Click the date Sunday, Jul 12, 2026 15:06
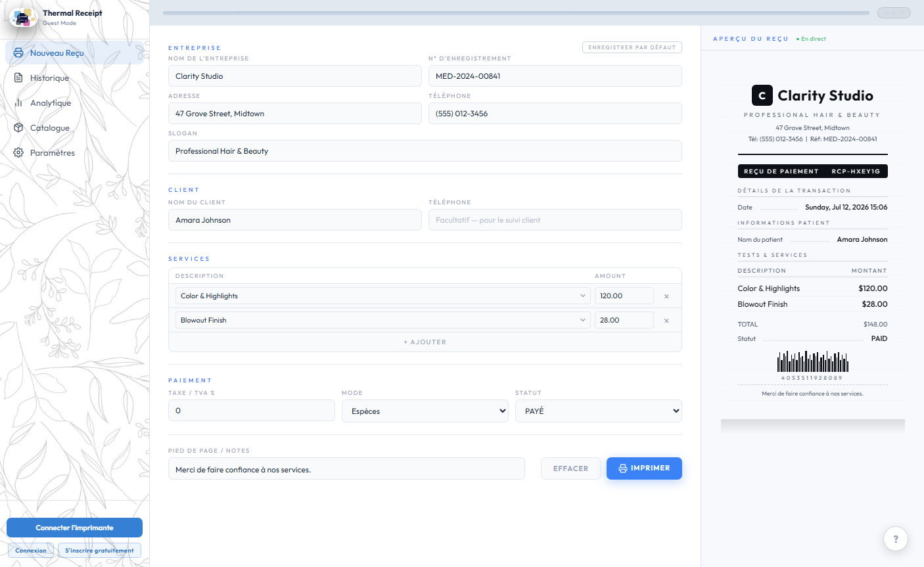 pos(846,207)
